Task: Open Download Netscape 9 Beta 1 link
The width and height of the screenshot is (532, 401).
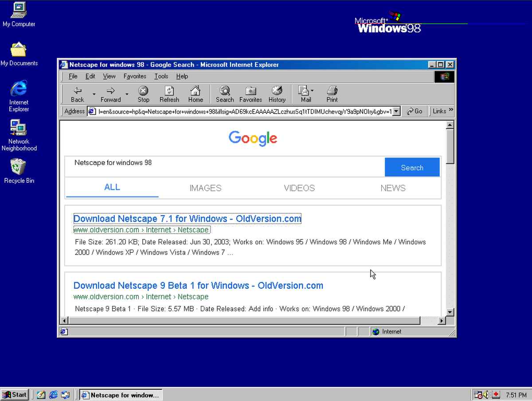Action: (x=198, y=286)
